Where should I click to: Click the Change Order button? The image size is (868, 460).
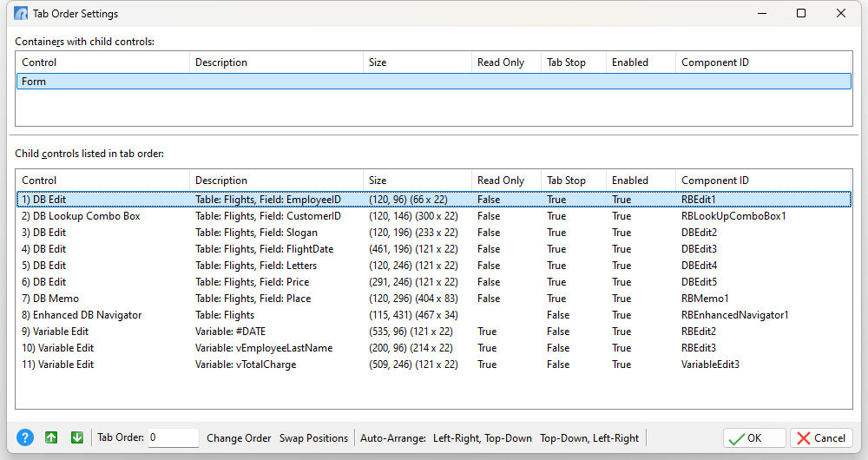[239, 437]
